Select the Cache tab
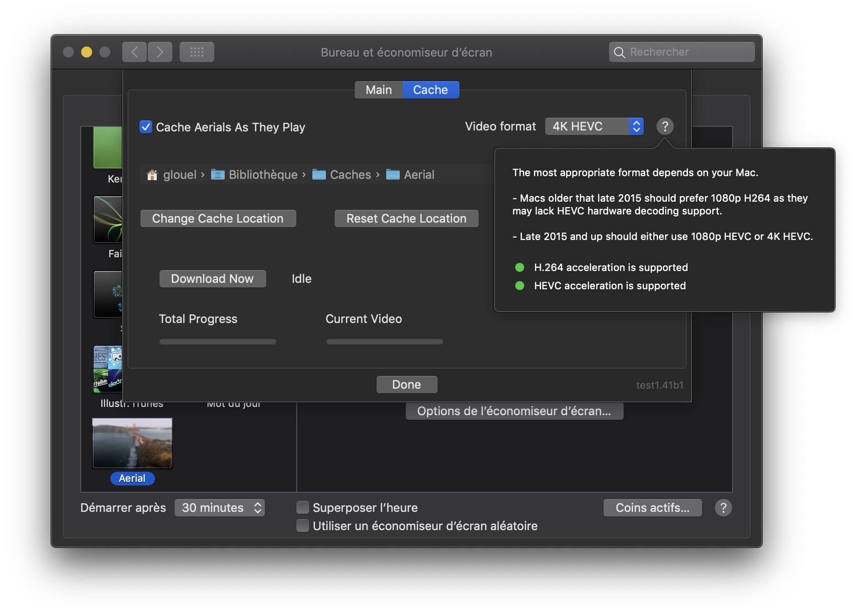 point(431,90)
